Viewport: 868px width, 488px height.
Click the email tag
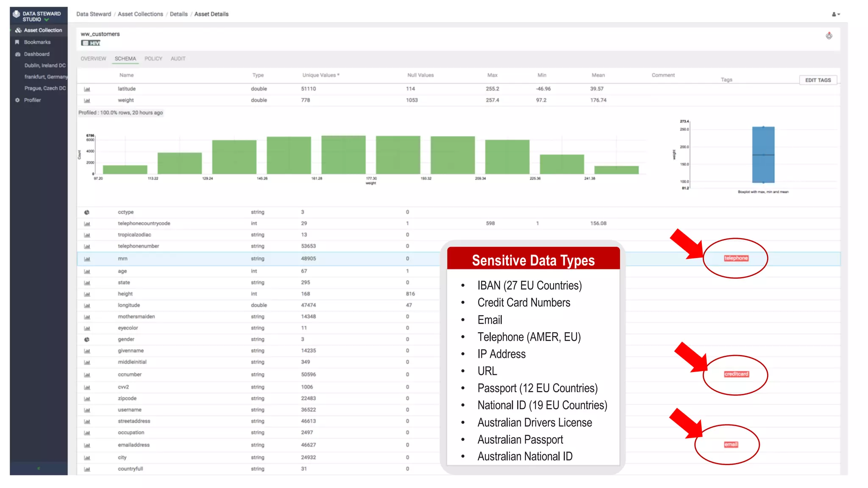click(731, 444)
